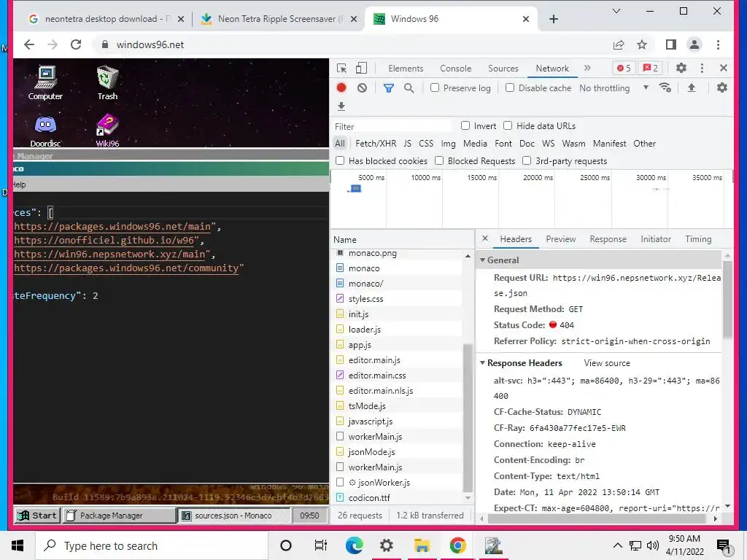Close the request details pane
747x560 pixels.
(484, 238)
